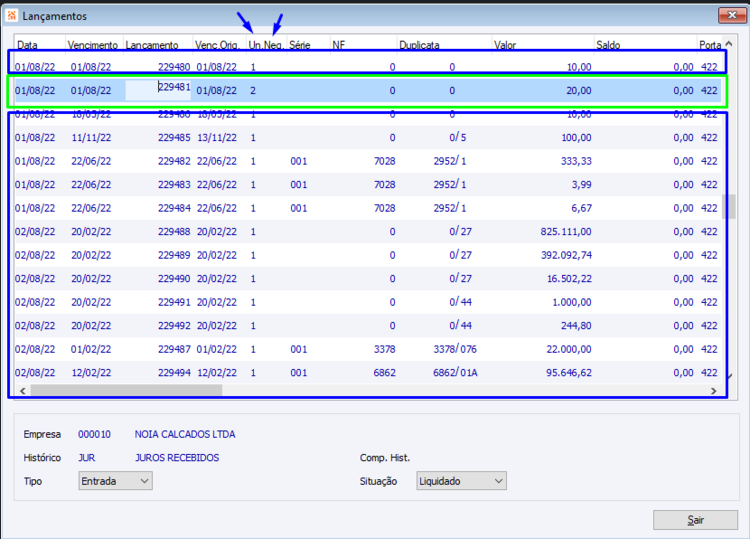Click the Vencimento column header

93,45
